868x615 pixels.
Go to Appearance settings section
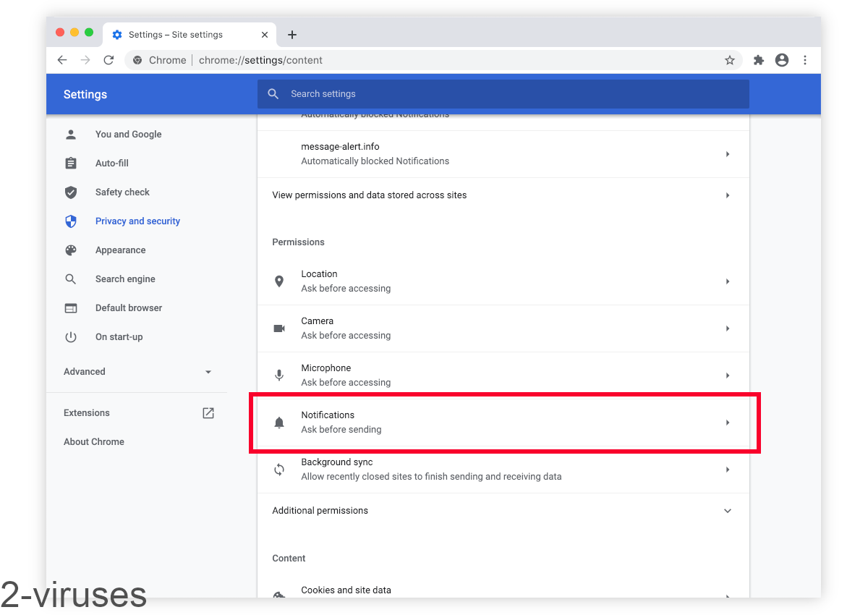120,250
